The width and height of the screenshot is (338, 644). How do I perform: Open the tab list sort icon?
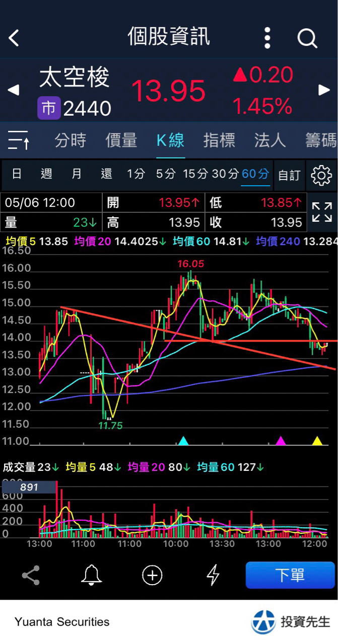coord(19,140)
